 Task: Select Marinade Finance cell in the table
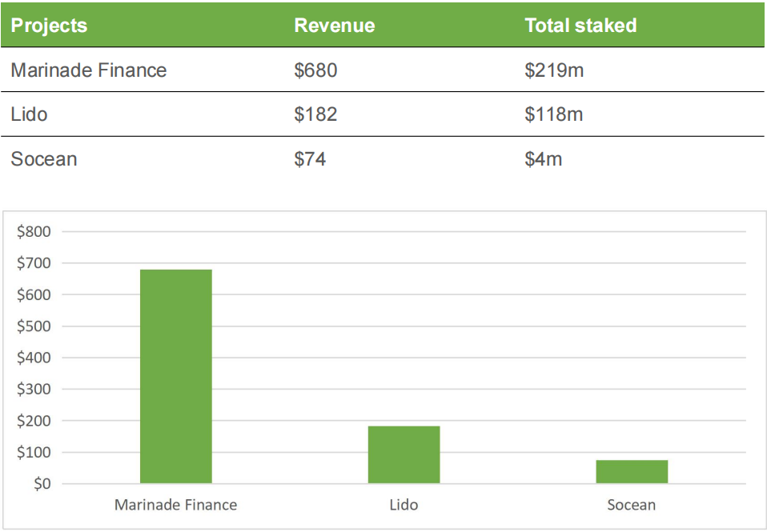pos(89,70)
